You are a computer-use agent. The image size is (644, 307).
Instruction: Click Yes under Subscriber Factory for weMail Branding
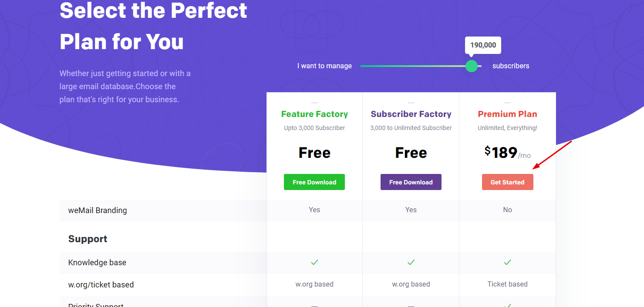coord(411,210)
